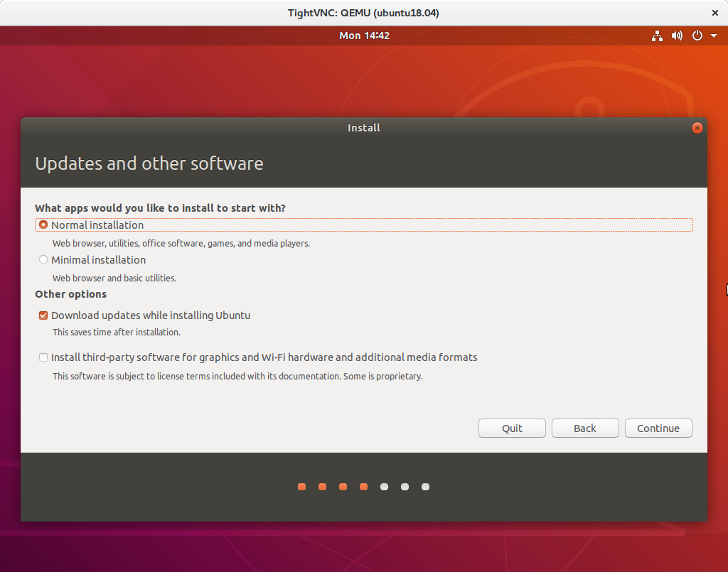Viewport: 728px width, 572px height.
Task: Close the Install window with the red X
Action: (x=697, y=128)
